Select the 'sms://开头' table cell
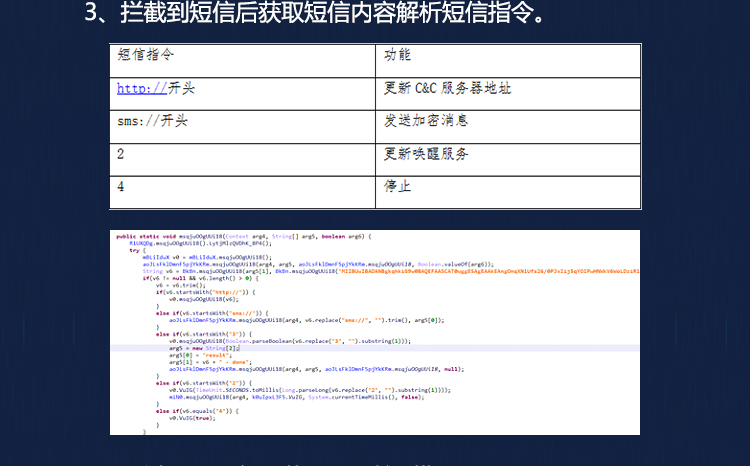The image size is (750, 466). coord(152,121)
